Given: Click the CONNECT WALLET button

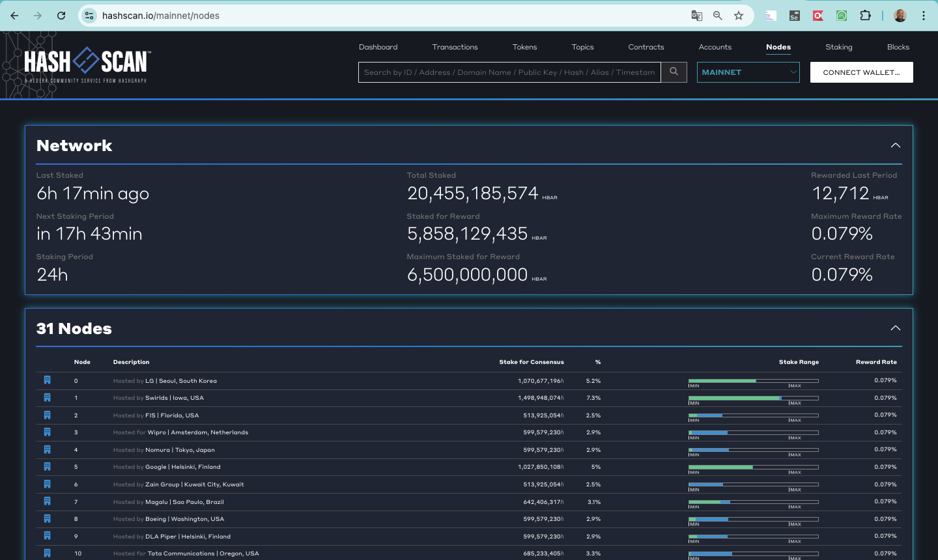Looking at the screenshot, I should point(861,72).
